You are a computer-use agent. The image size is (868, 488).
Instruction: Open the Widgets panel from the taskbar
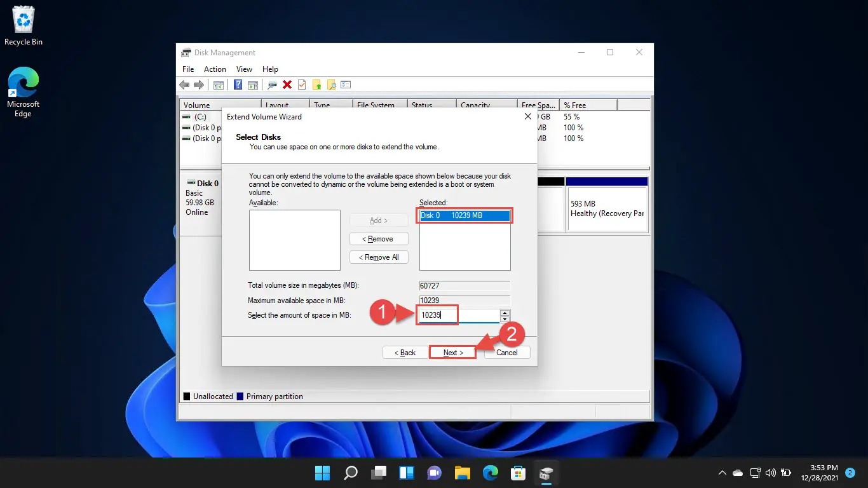(x=407, y=473)
